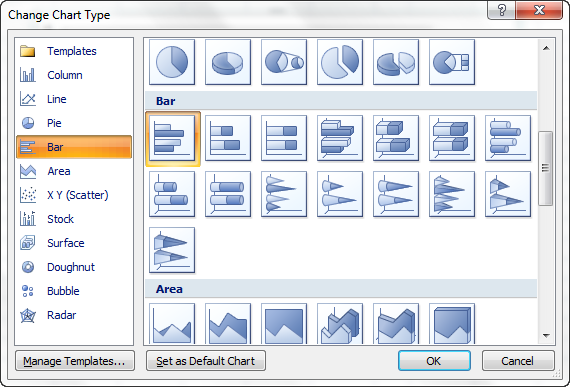
Task: Click Set as Default Chart button
Action: (206, 361)
